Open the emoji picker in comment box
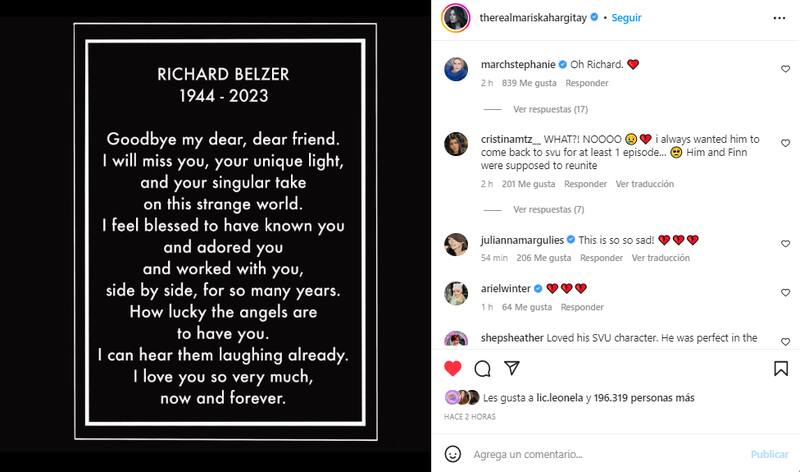The width and height of the screenshot is (800, 472). tap(453, 454)
